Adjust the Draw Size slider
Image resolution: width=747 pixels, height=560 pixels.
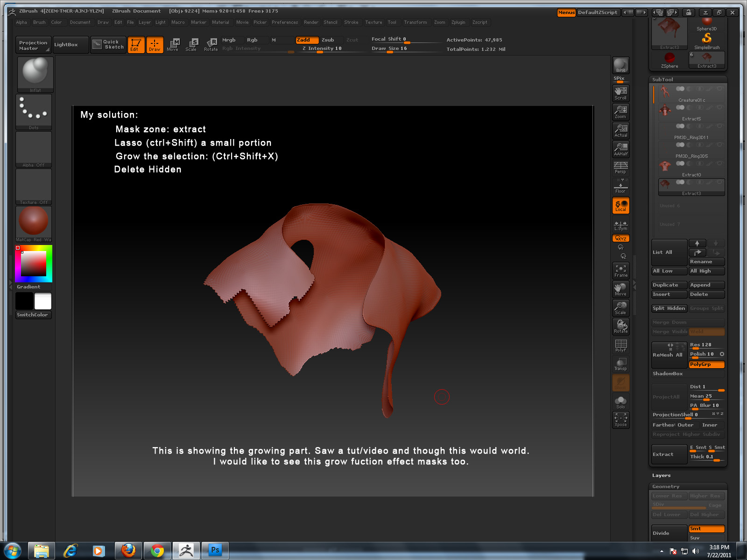coord(405,49)
